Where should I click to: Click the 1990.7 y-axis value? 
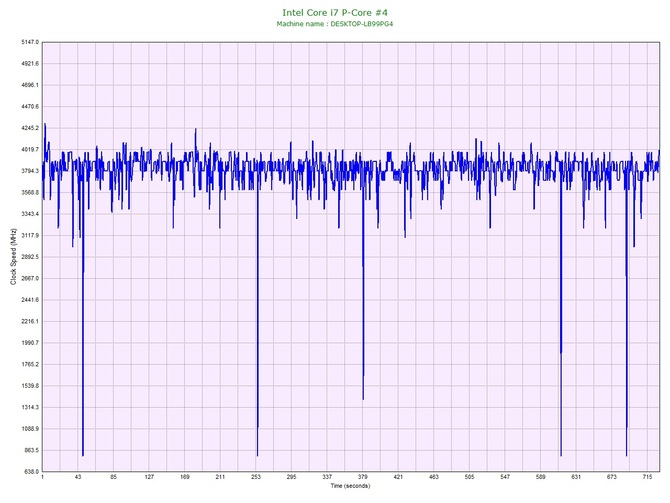[30, 343]
